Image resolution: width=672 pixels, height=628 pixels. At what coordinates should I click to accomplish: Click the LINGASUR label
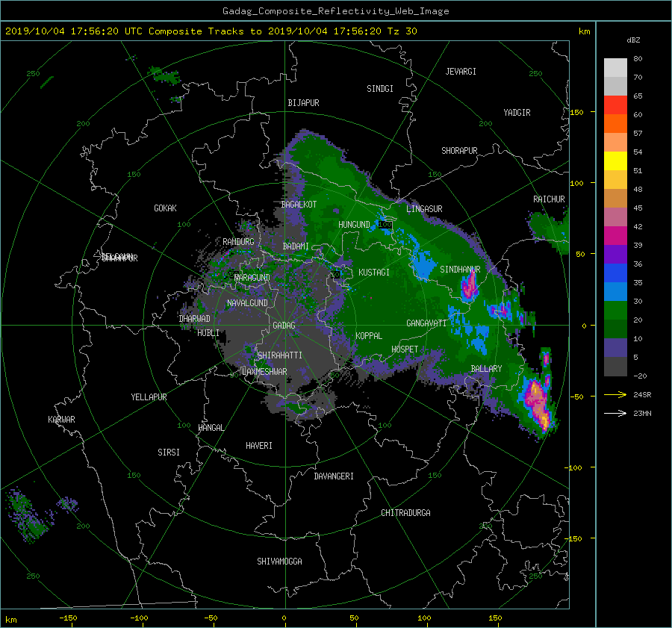424,209
